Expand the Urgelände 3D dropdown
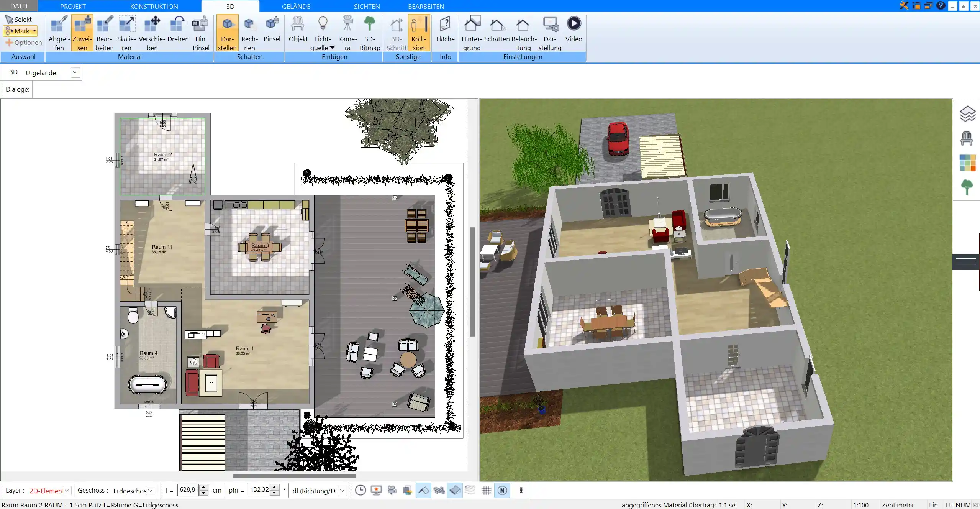980x509 pixels. 75,72
